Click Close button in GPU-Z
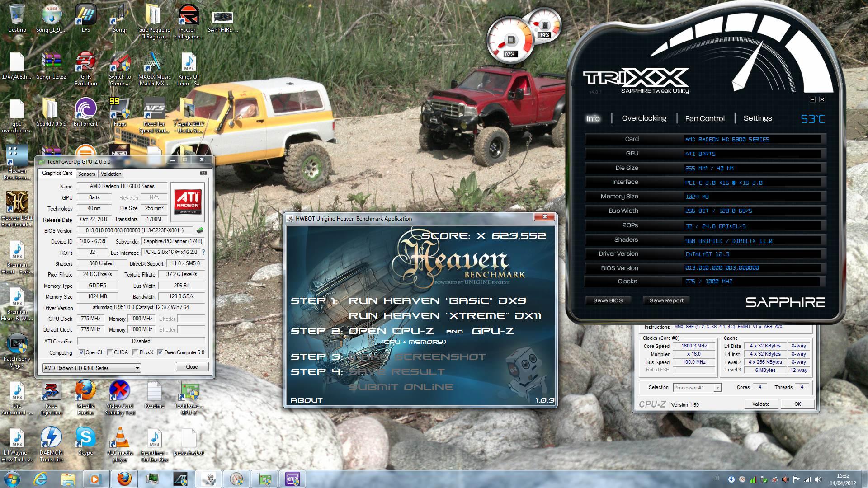 [x=192, y=367]
